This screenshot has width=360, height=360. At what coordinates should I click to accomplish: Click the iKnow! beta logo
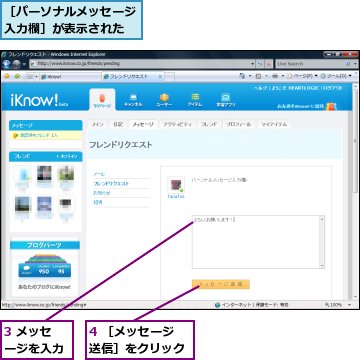pos(39,100)
